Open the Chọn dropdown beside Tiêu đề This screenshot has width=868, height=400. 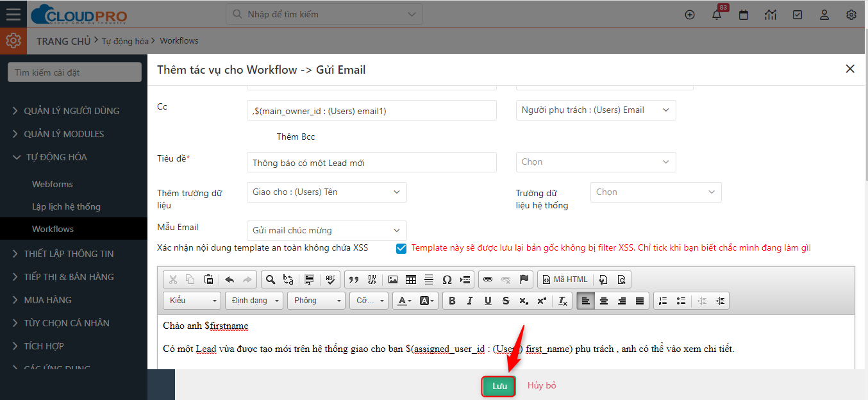tap(596, 162)
